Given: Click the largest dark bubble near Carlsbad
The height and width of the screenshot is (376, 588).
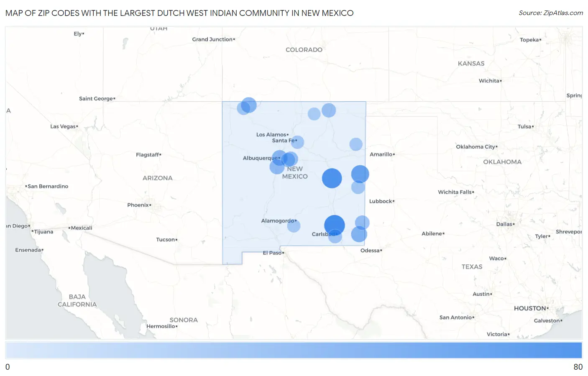Looking at the screenshot, I should (335, 225).
